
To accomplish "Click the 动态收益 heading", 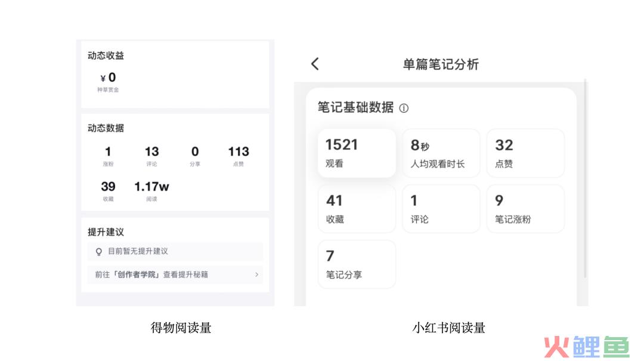I will (106, 56).
